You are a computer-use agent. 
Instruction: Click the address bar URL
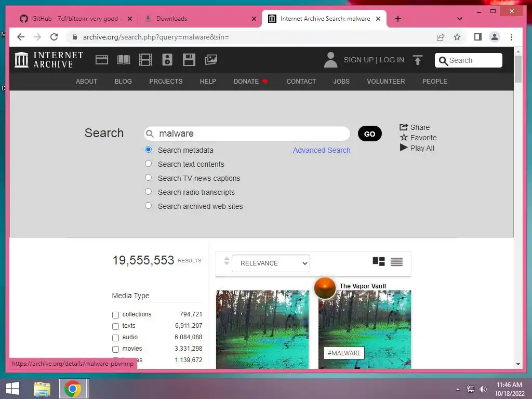156,37
